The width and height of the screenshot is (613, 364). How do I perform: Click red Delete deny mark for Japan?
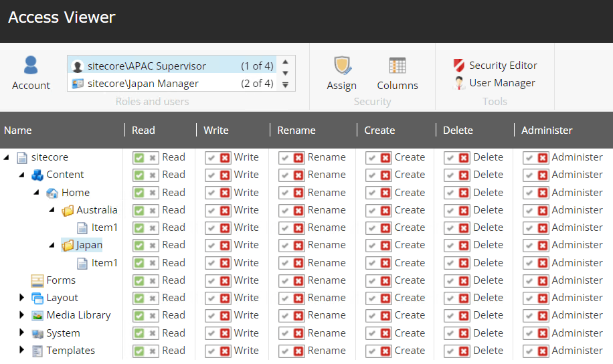point(464,246)
